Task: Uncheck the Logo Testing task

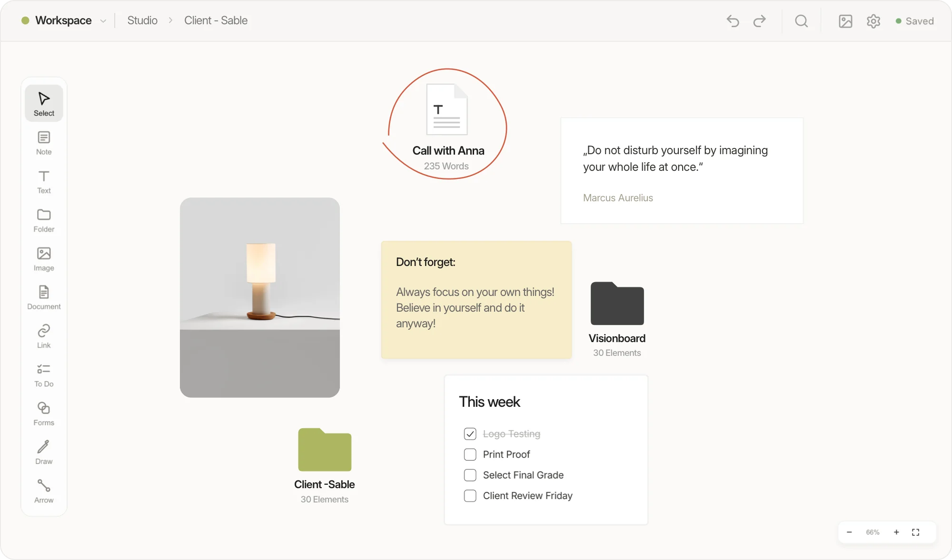Action: [470, 434]
